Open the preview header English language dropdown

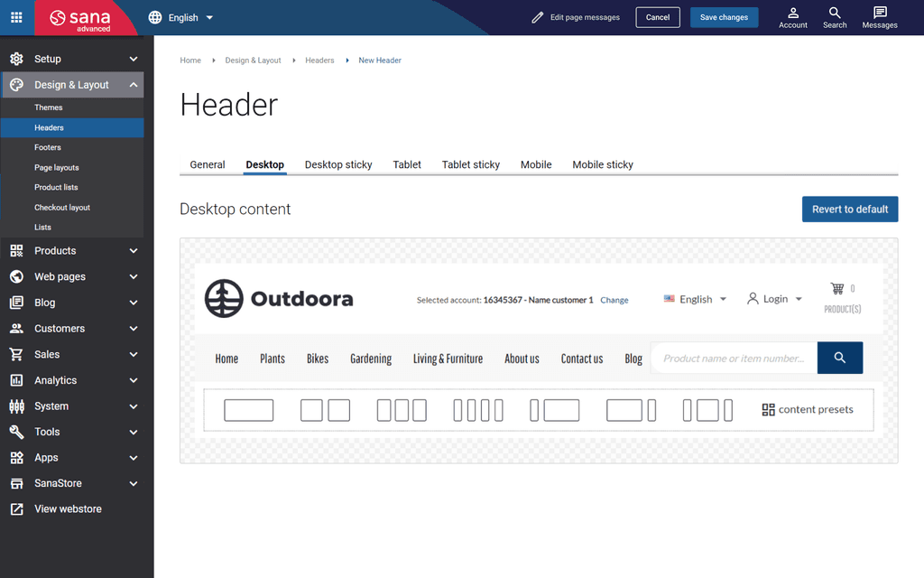click(696, 299)
